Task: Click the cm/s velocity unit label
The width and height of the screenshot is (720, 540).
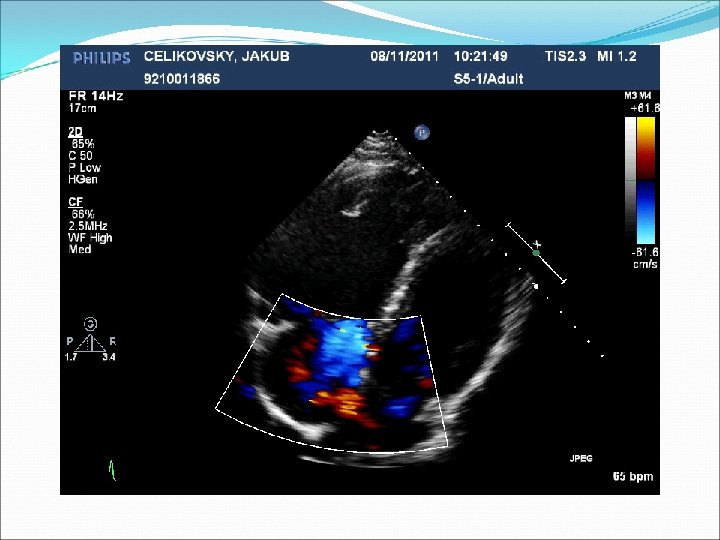Action: click(x=645, y=264)
